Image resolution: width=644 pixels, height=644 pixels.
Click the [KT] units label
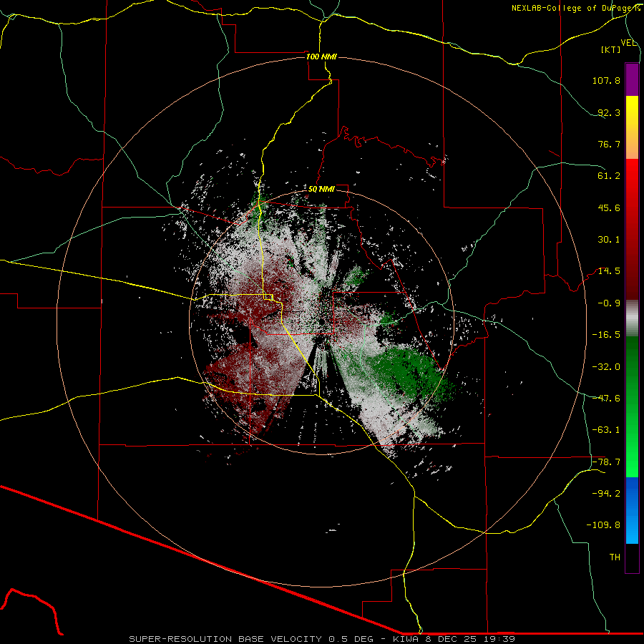pos(611,49)
